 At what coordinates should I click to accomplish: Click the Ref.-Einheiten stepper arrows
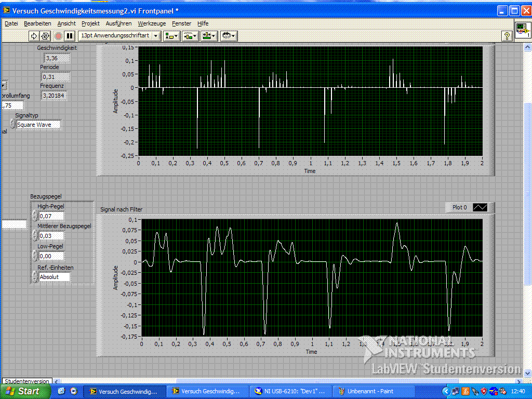(35, 276)
